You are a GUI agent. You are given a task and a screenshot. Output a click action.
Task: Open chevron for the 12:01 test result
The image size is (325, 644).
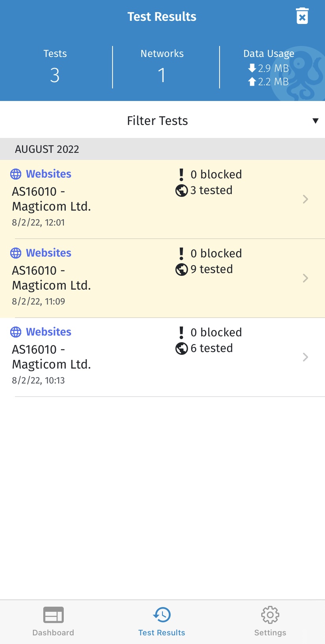click(x=305, y=199)
